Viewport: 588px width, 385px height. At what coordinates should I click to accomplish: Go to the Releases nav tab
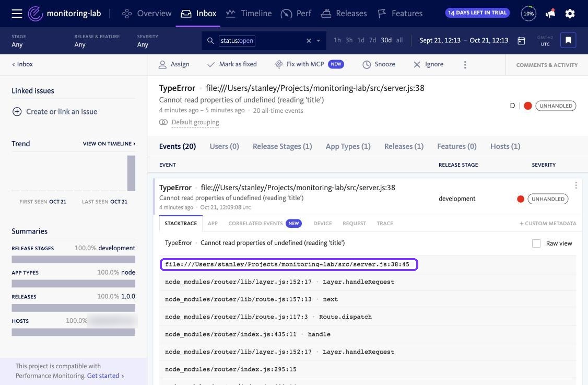pyautogui.click(x=344, y=14)
